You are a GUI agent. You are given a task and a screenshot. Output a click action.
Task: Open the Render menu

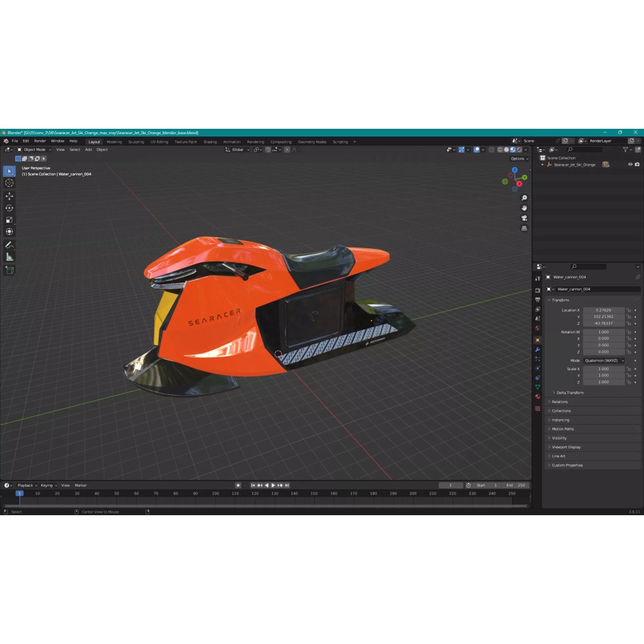[x=40, y=141]
